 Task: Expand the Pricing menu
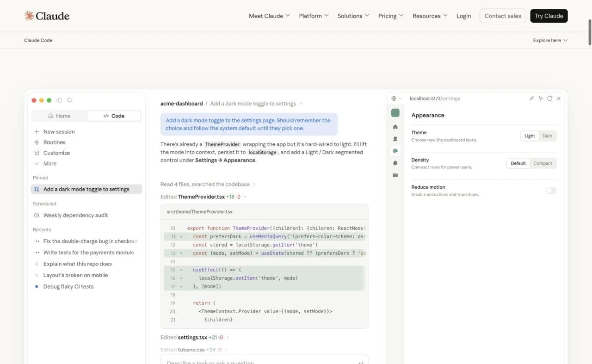tap(391, 16)
